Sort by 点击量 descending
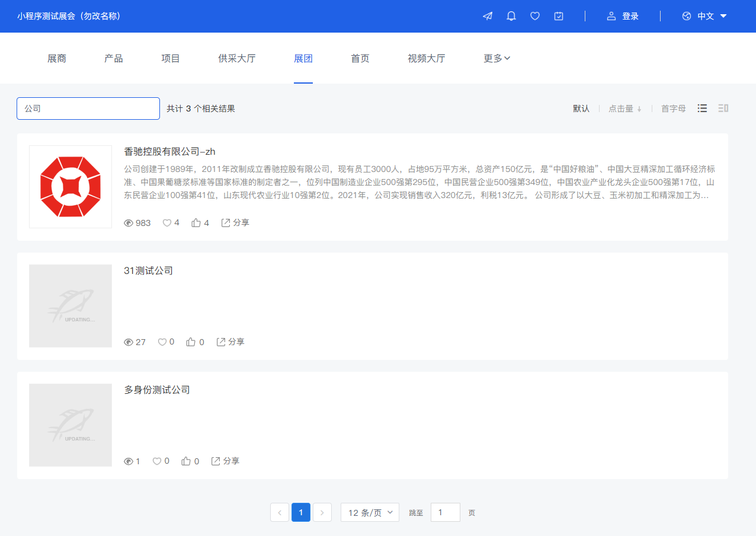Screen dimensions: 756x536 (625, 109)
